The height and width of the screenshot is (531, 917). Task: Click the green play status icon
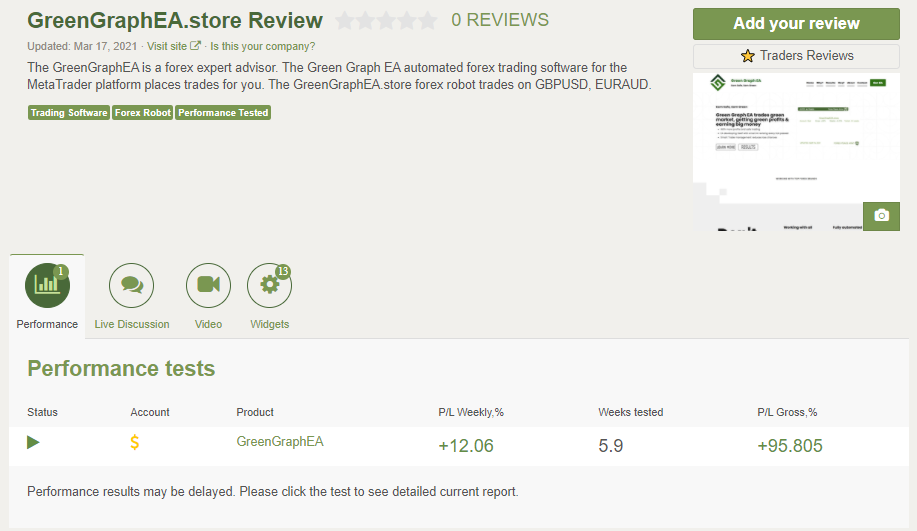tap(33, 442)
